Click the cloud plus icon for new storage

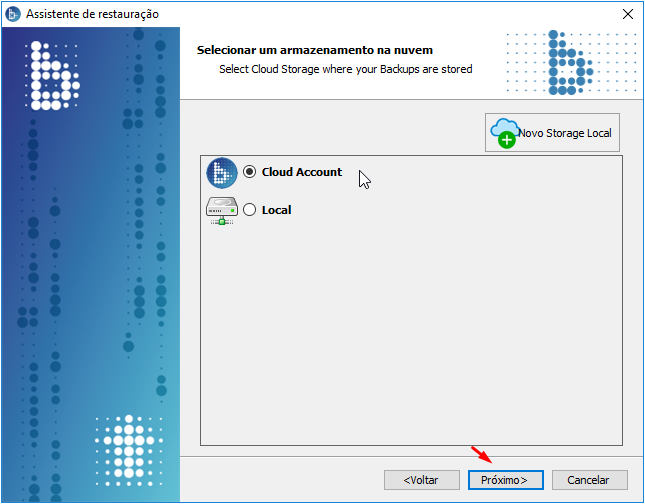(x=504, y=133)
